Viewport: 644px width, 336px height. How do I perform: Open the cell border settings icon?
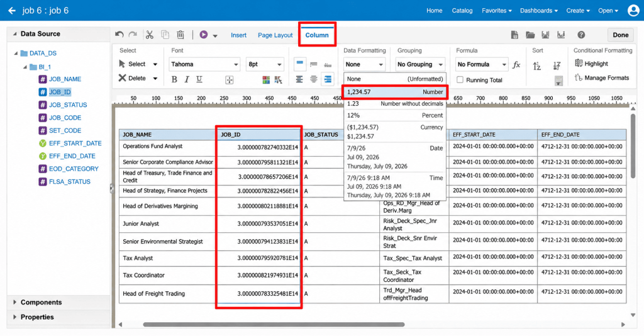229,80
